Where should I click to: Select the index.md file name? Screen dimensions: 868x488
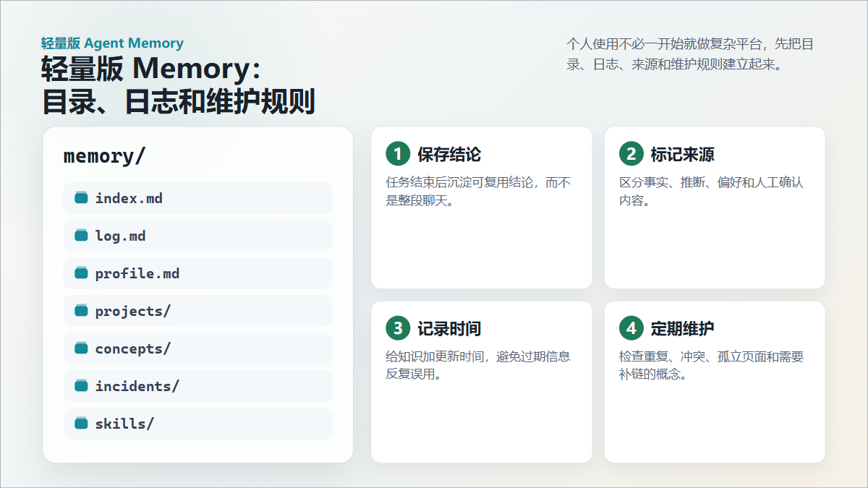(x=129, y=198)
